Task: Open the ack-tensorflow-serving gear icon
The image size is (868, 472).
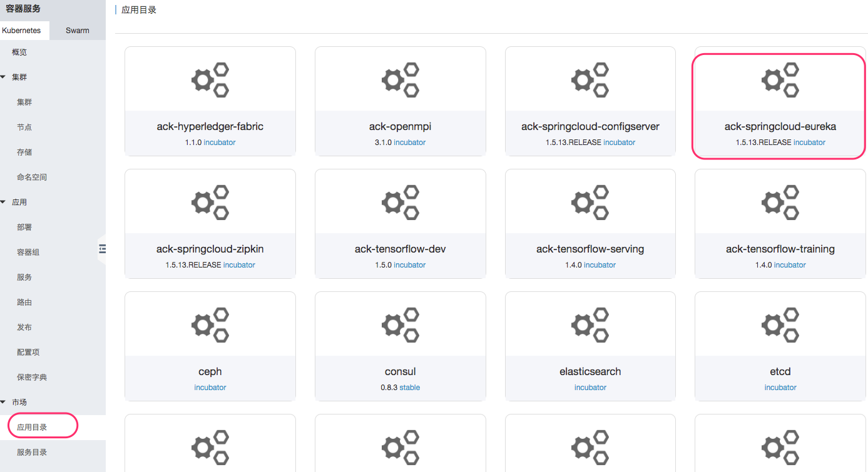Action: [x=590, y=202]
